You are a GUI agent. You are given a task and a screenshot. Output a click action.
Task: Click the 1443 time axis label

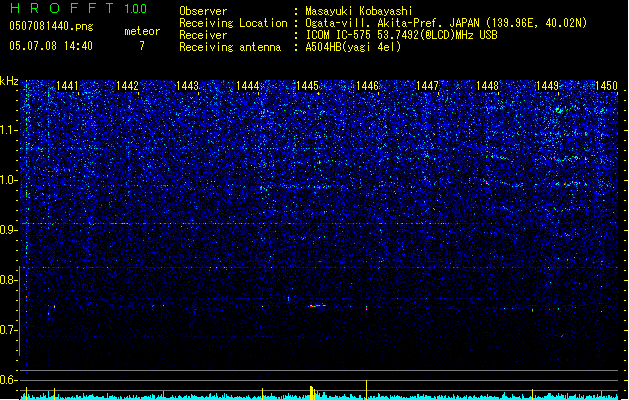pos(187,86)
